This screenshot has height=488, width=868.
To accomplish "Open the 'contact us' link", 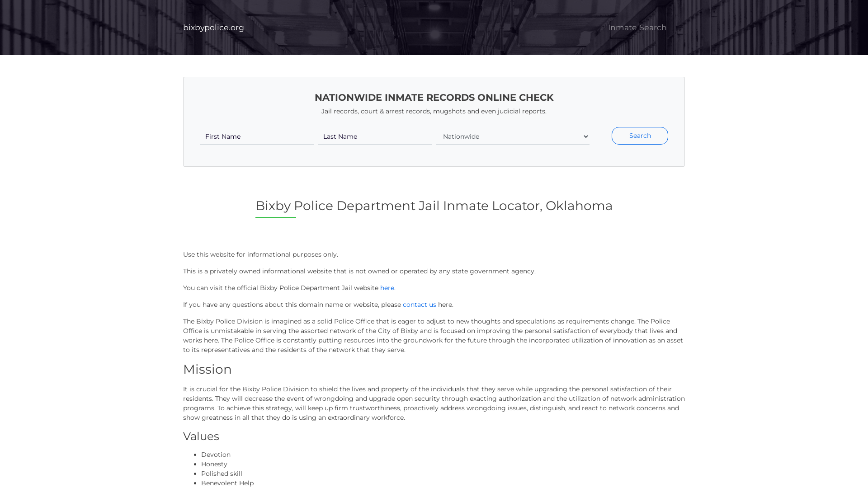I will point(420,305).
